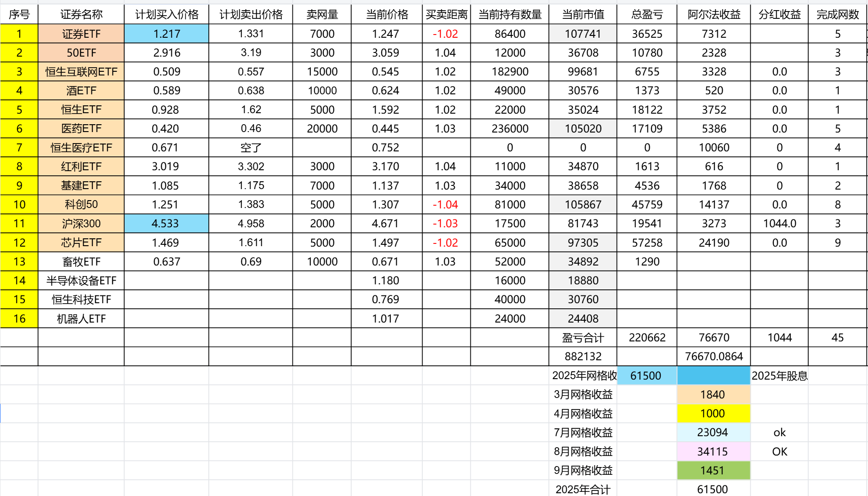Click the "序号" header cell

pos(19,15)
